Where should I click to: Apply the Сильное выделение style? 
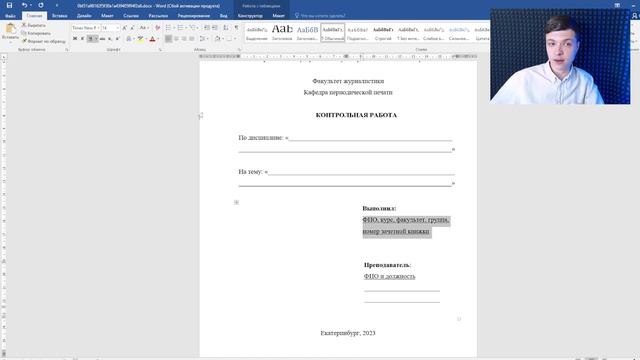(459, 33)
